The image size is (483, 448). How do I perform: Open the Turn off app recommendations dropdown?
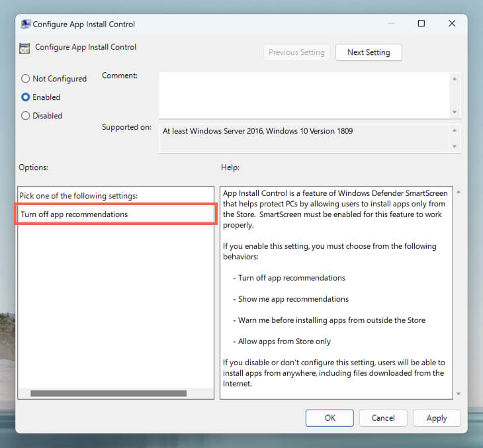click(116, 214)
